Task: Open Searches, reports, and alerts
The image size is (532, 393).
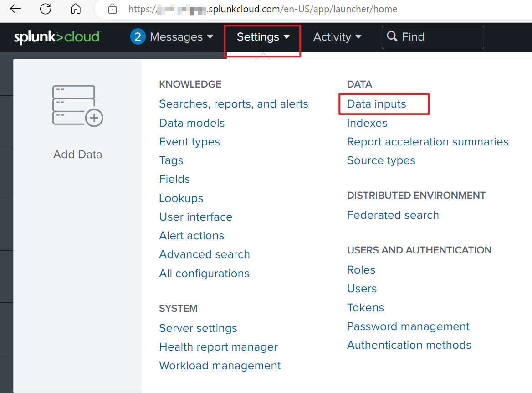Action: click(234, 104)
